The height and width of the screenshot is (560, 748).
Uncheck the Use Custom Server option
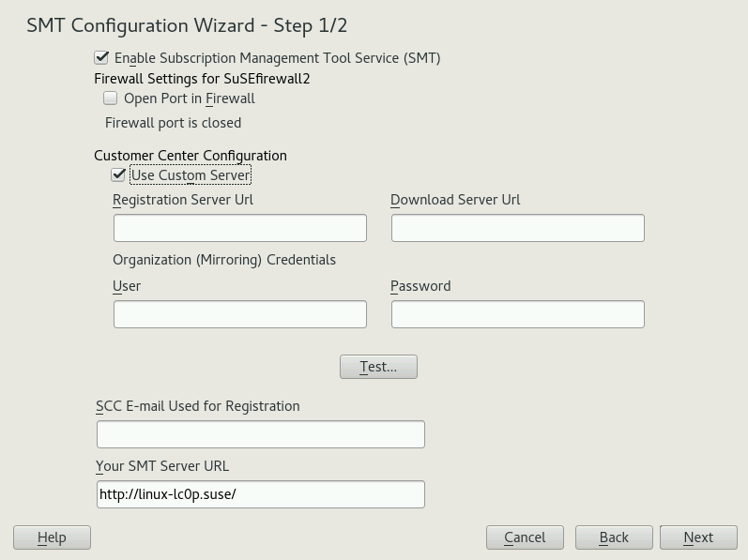click(x=119, y=175)
